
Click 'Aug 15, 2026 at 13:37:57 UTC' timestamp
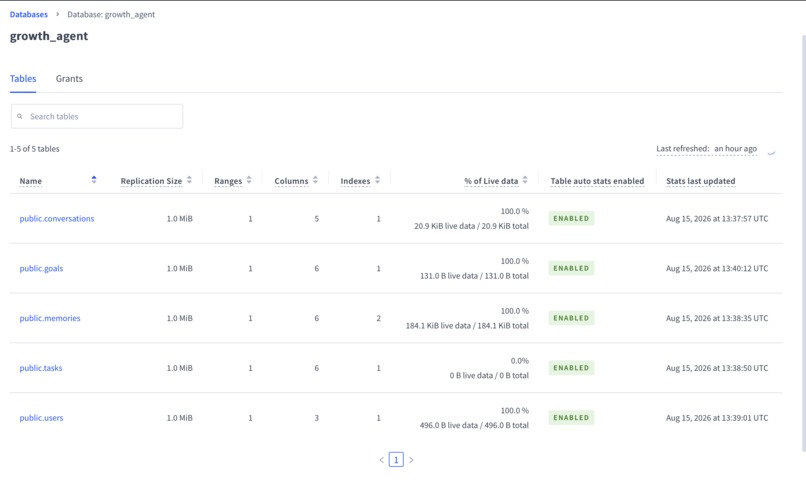pos(717,218)
